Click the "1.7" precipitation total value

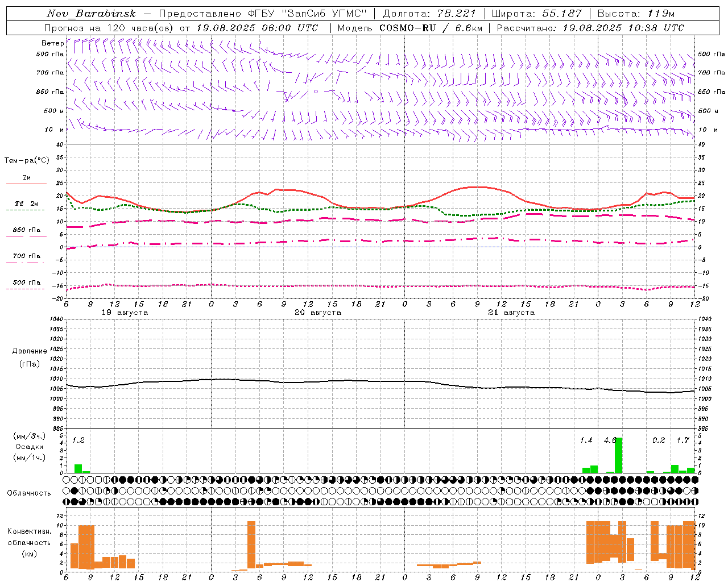pyautogui.click(x=682, y=440)
